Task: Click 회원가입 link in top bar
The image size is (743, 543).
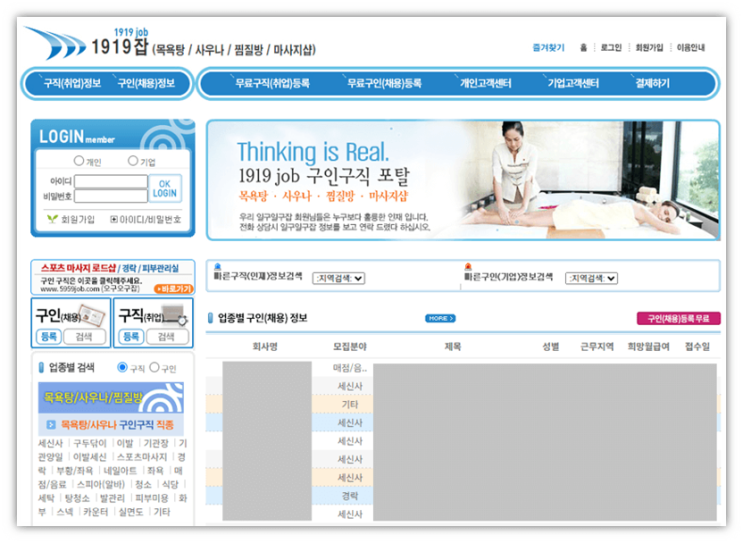Action: click(649, 47)
